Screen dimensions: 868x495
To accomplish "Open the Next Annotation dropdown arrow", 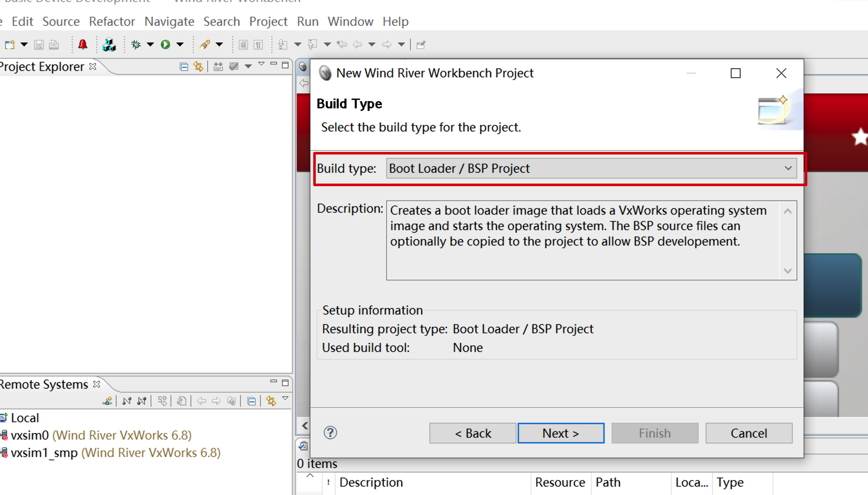I will pos(297,44).
